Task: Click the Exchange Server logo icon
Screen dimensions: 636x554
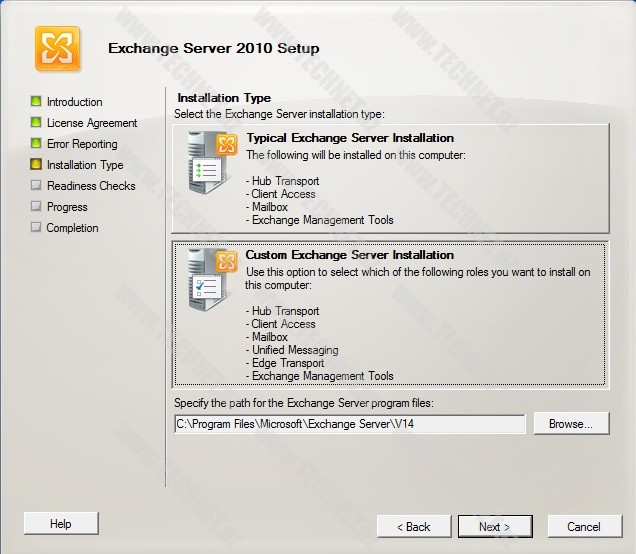Action: pyautogui.click(x=58, y=48)
